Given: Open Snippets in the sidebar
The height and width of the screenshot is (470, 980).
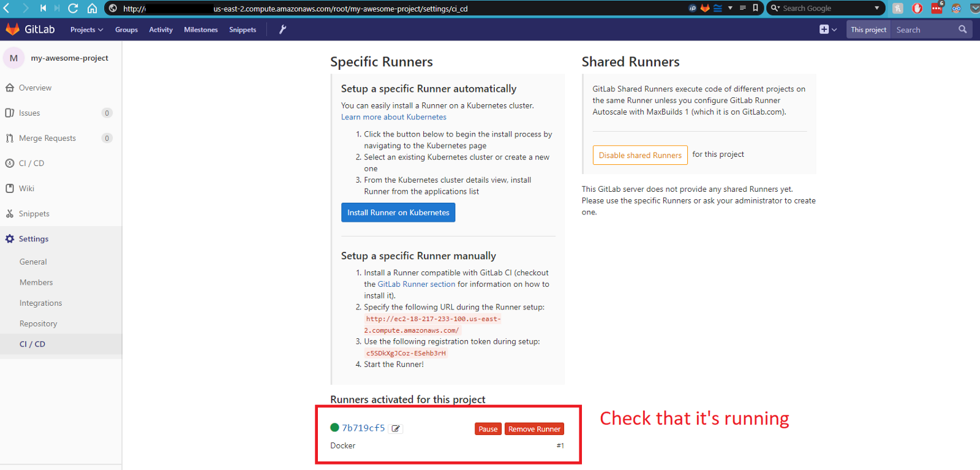Looking at the screenshot, I should [34, 213].
